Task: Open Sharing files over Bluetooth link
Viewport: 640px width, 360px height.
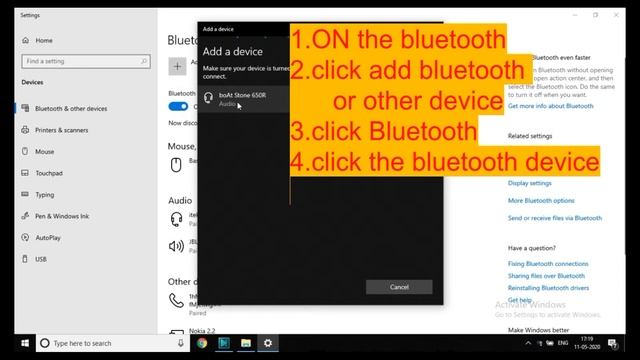Action: (546, 276)
